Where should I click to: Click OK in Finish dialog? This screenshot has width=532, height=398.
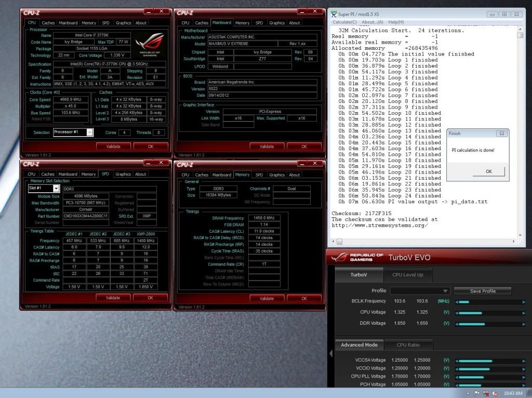point(488,171)
